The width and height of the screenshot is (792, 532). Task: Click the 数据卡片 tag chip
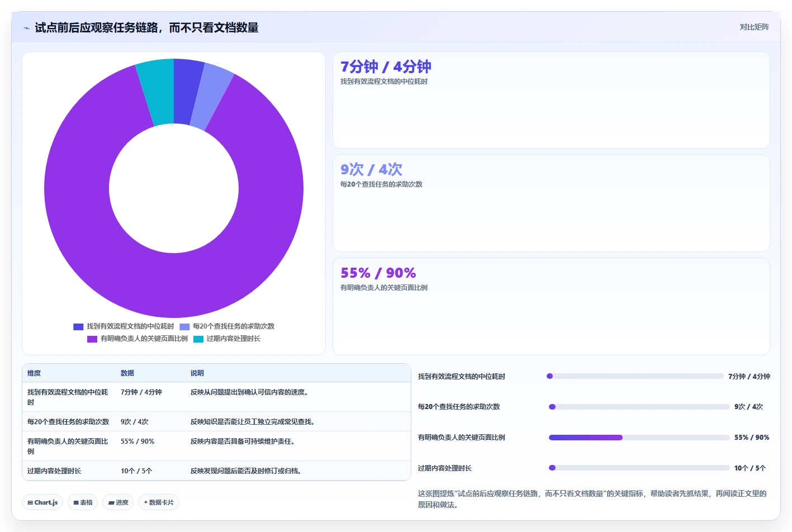coord(159,502)
